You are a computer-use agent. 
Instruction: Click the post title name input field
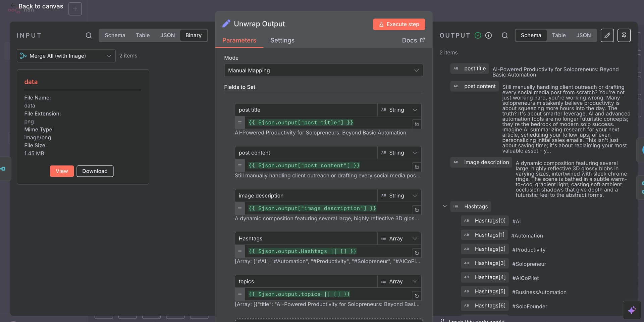[x=306, y=110]
